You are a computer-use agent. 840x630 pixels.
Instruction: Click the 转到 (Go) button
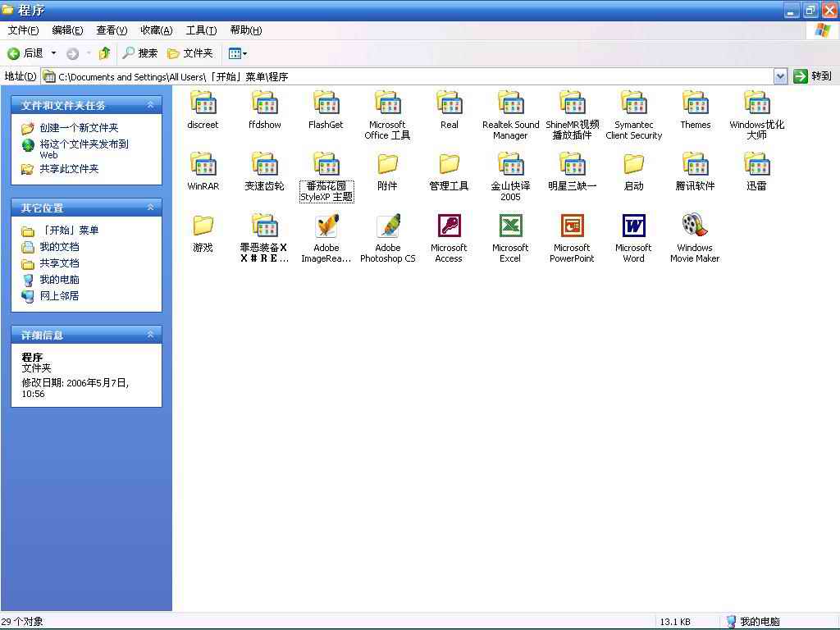click(813, 76)
